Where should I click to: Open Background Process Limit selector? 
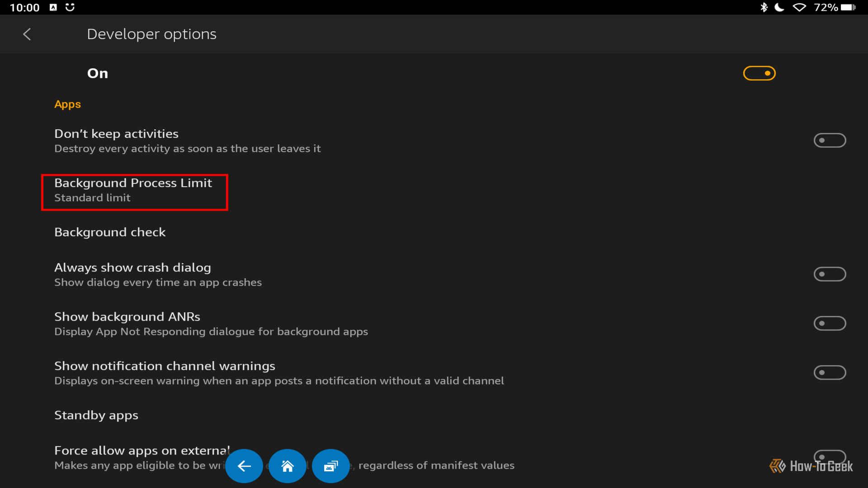click(x=434, y=190)
